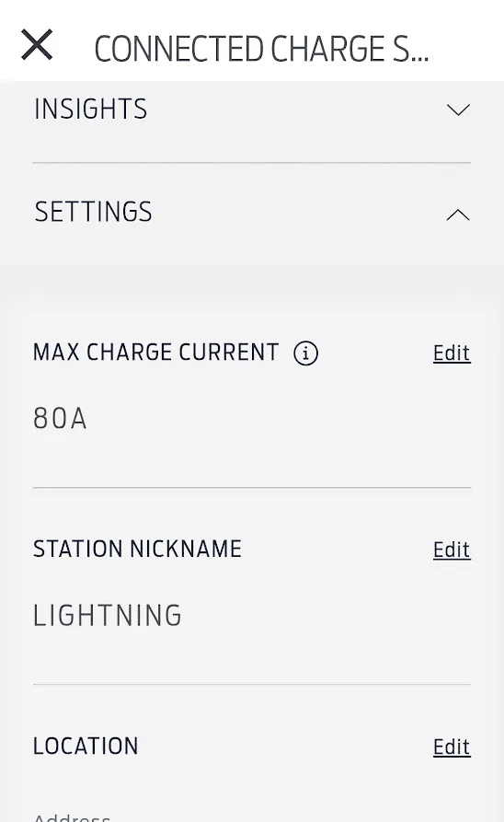Edit the Station Nickname

452,550
